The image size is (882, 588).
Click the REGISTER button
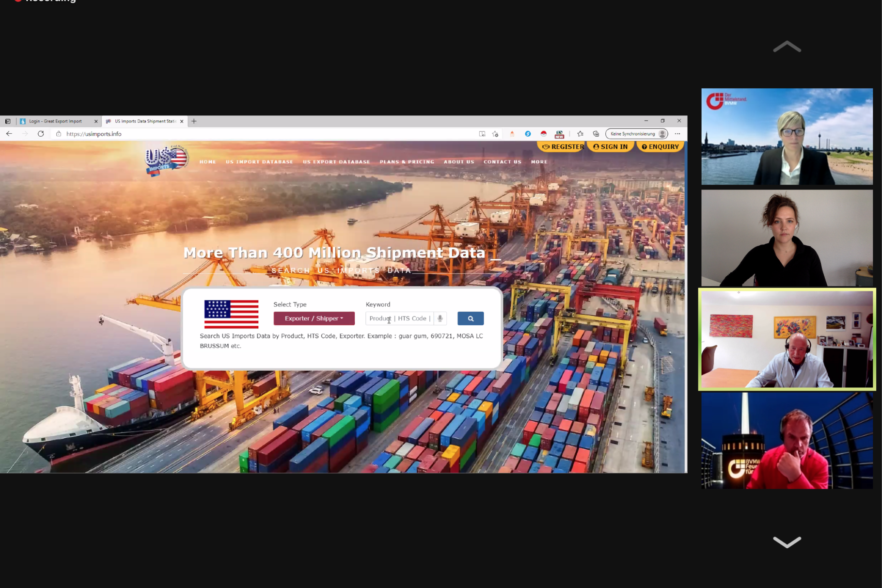563,146
